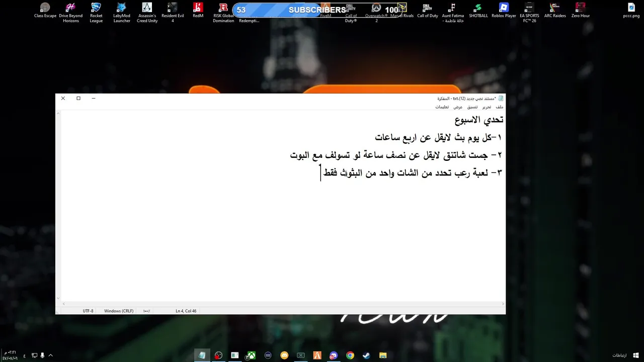Select the Aunt Fatima desktop icon

453,13
